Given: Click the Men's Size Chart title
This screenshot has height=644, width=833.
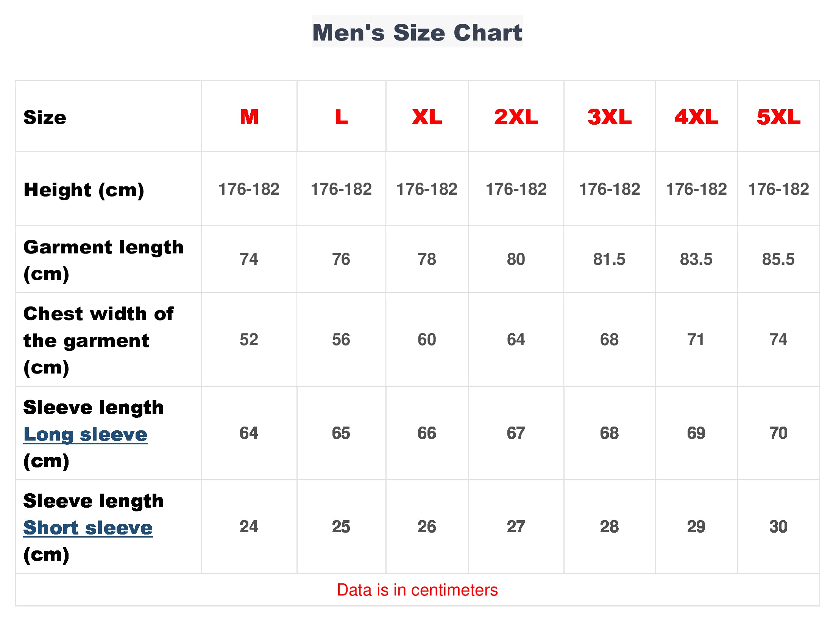Looking at the screenshot, I should click(417, 33).
